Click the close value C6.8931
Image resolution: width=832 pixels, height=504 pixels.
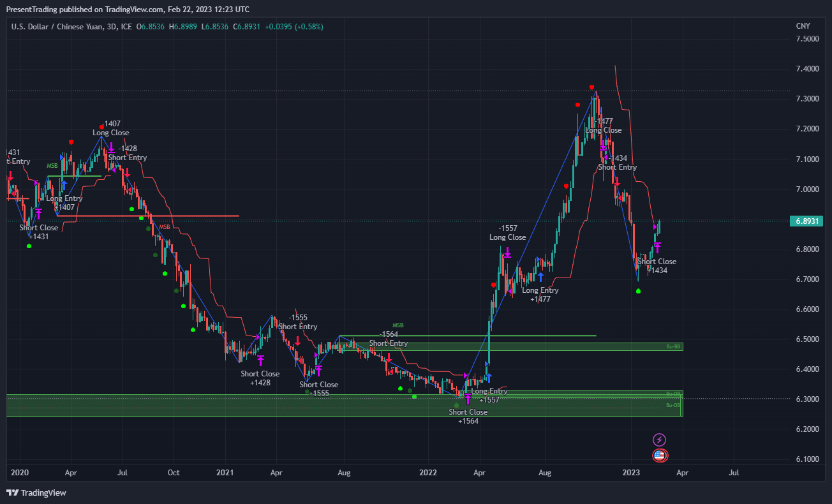tap(248, 27)
